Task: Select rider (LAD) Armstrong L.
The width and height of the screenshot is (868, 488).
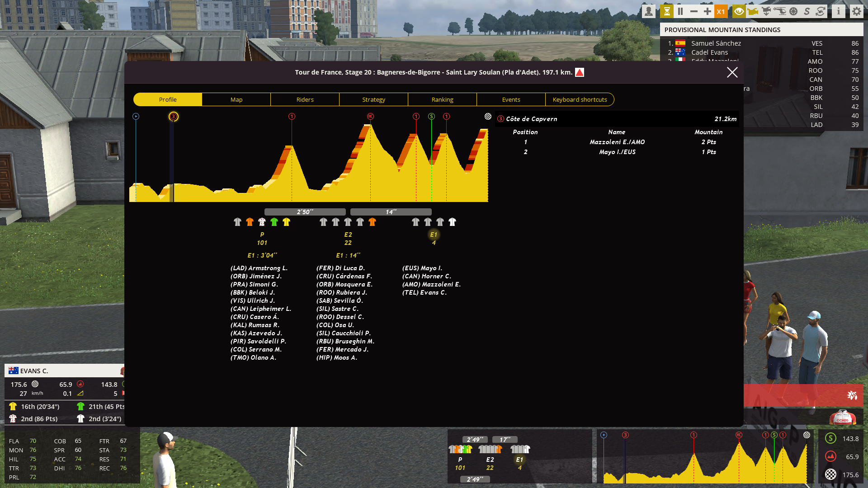Action: pos(259,268)
